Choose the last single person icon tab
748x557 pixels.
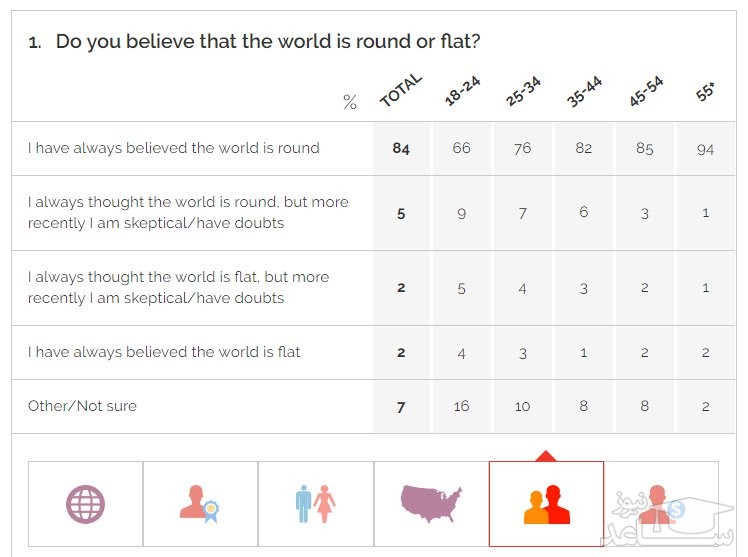pyautogui.click(x=656, y=503)
